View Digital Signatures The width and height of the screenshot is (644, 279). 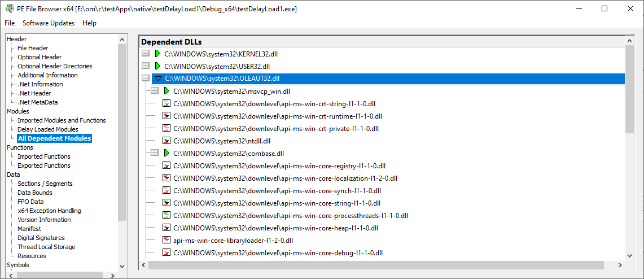pyautogui.click(x=41, y=238)
